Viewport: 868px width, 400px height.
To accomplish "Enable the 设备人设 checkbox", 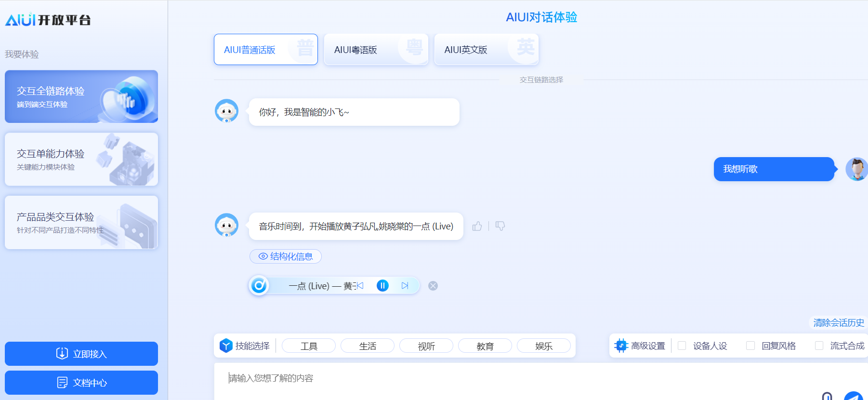I will pyautogui.click(x=682, y=346).
